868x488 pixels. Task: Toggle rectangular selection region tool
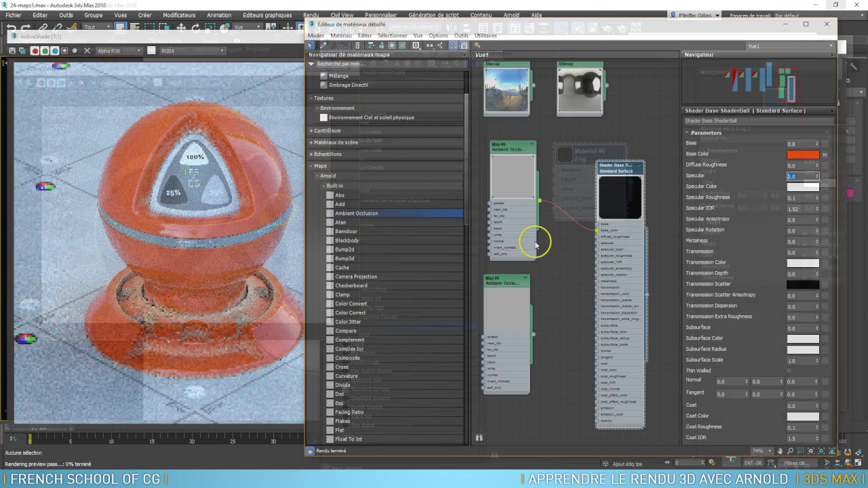(149, 28)
